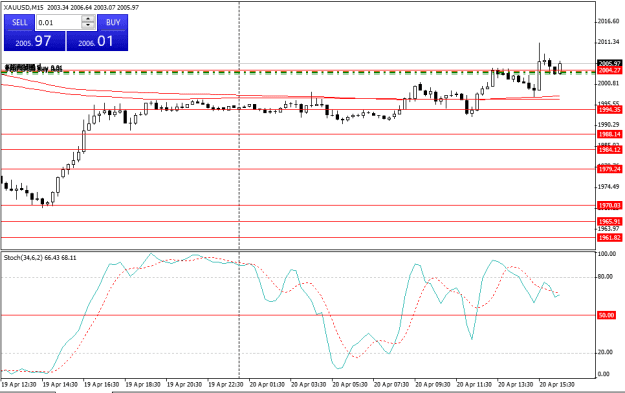The image size is (625, 393).
Task: Click the SELL one-click trading button
Action: coord(19,22)
